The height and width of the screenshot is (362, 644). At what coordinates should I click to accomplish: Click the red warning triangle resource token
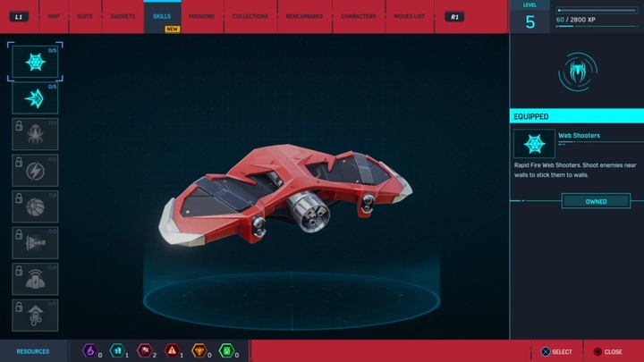tap(172, 351)
